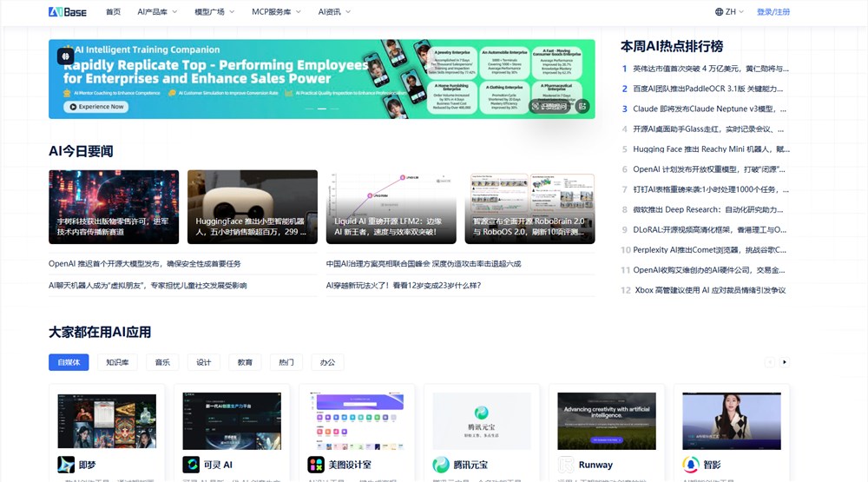The width and height of the screenshot is (868, 482).
Task: Click the play icon in Experience Now
Action: click(x=73, y=107)
